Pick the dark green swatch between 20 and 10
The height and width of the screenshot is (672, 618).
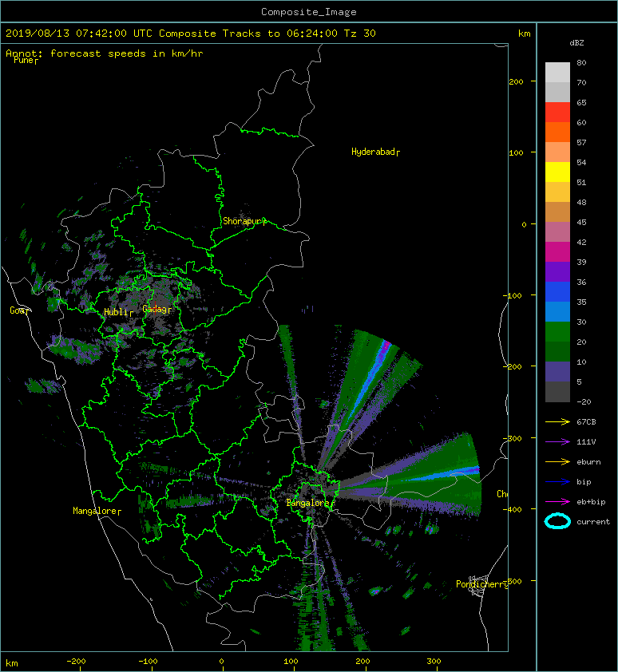(557, 352)
